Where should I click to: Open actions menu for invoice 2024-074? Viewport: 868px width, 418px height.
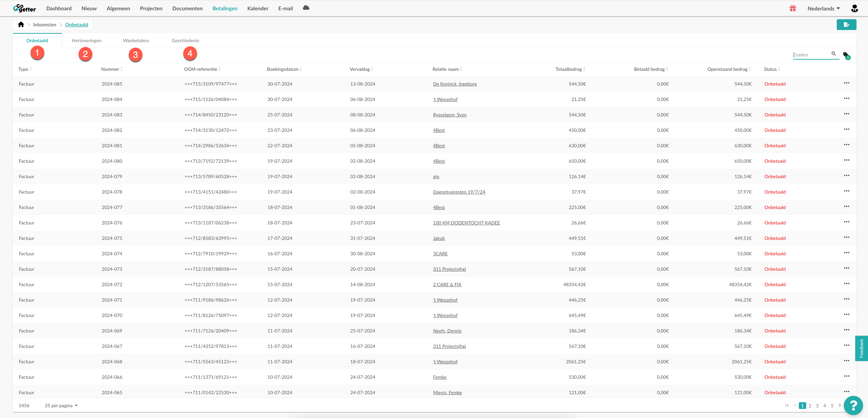846,253
